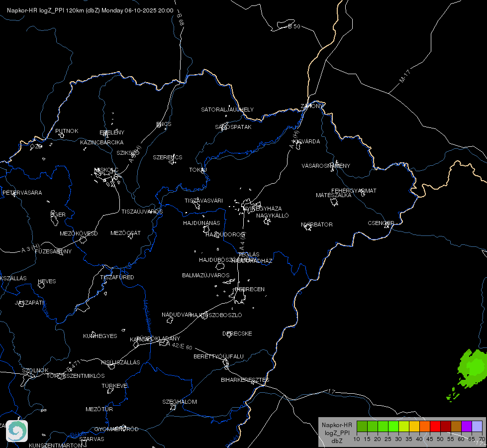Viewport: 487px width, 448px height.
Task: Click the JÁSZAPÁTI label
Action: pos(29,303)
